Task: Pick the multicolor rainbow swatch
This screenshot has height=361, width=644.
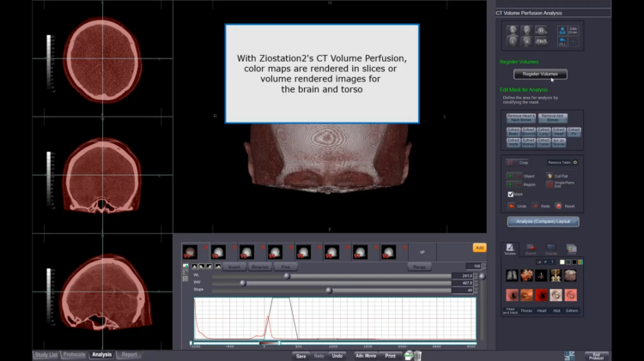Action: point(580,262)
